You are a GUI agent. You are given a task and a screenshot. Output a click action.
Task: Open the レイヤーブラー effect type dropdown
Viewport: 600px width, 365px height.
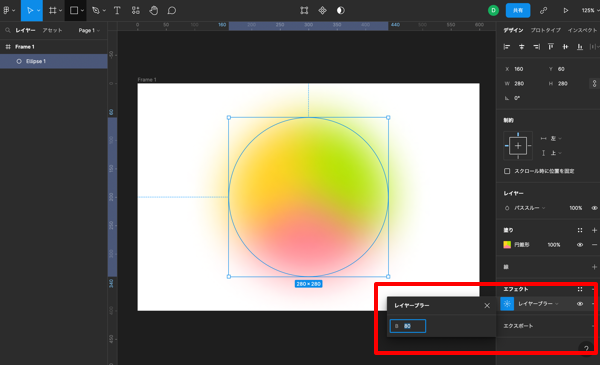[538, 304]
